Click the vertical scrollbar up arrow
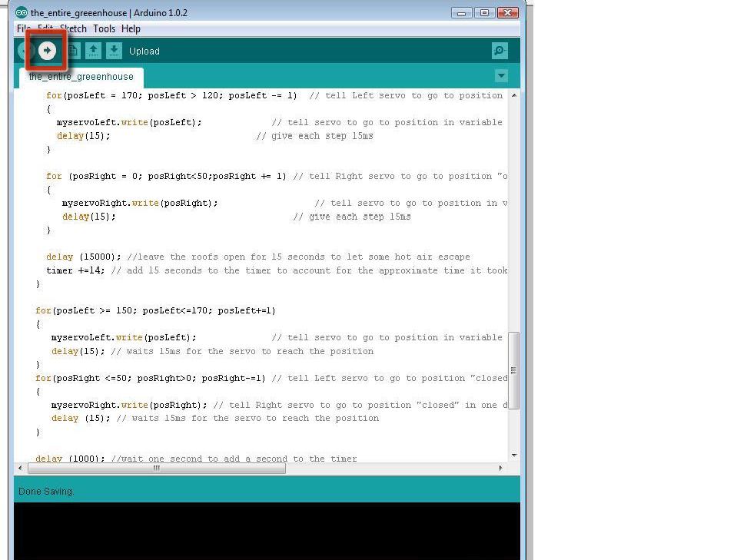This screenshot has height=560, width=747. click(514, 95)
